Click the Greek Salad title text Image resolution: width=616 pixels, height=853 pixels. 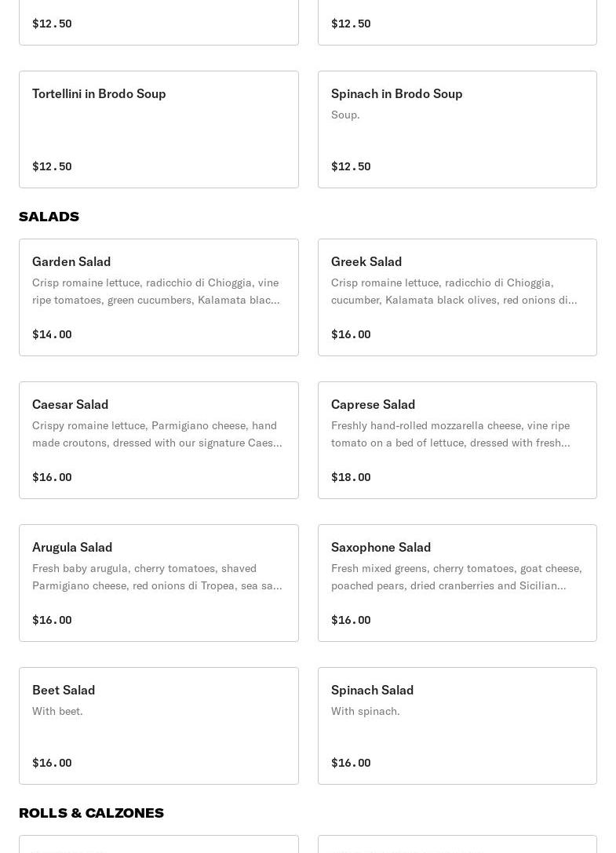(x=366, y=261)
